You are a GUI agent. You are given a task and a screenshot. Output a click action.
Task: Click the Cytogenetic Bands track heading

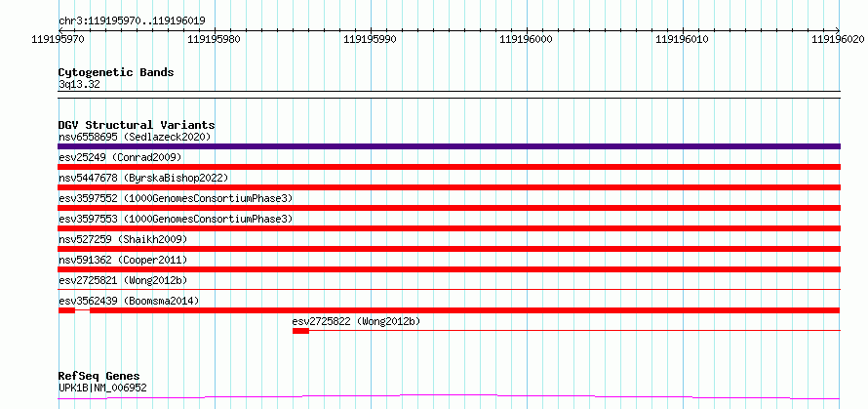point(116,72)
